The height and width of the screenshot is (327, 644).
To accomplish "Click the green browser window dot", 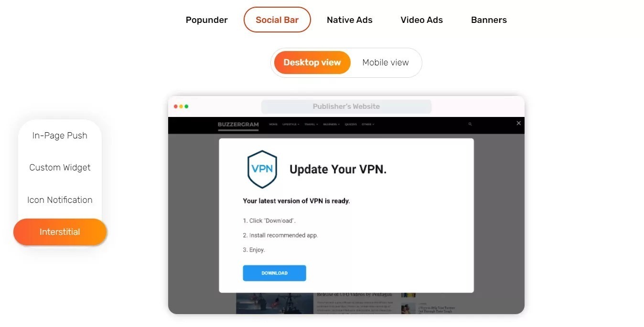I will (186, 106).
